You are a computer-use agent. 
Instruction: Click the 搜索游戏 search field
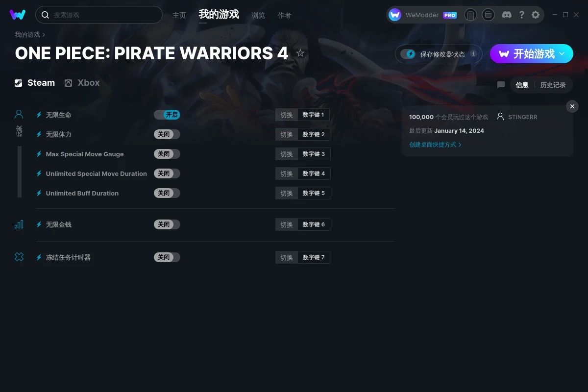pyautogui.click(x=99, y=15)
